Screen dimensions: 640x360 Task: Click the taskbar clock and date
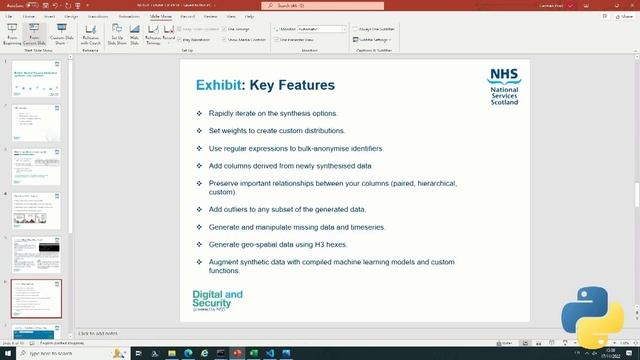click(x=611, y=353)
